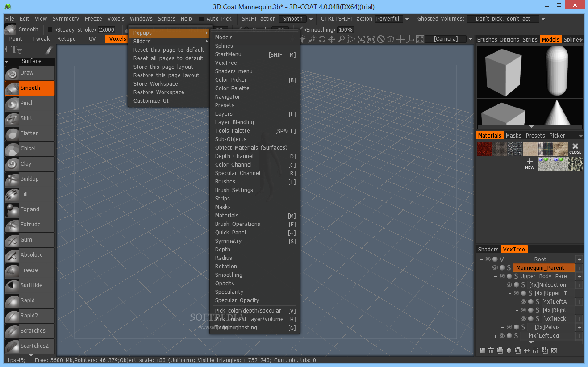
Task: Click the cube perspective icon
Action: [391, 39]
